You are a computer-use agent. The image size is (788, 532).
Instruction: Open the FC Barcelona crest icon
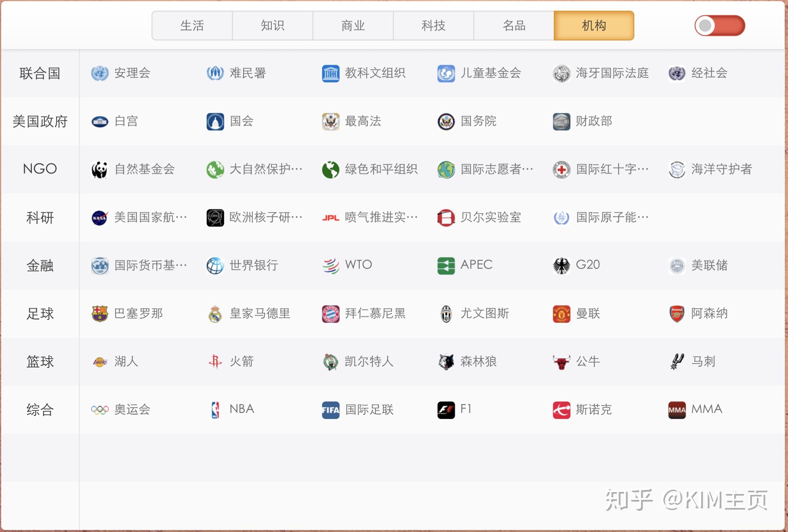pyautogui.click(x=100, y=314)
